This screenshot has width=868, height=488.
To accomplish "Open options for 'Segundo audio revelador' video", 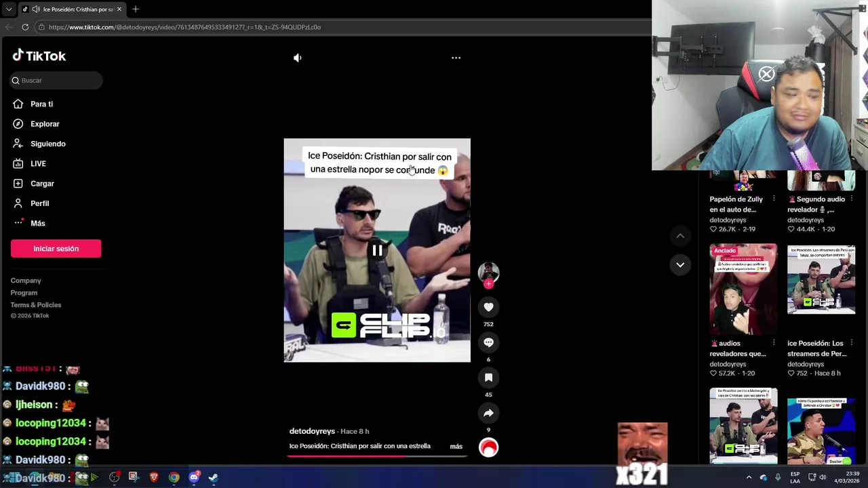I will click(x=851, y=199).
